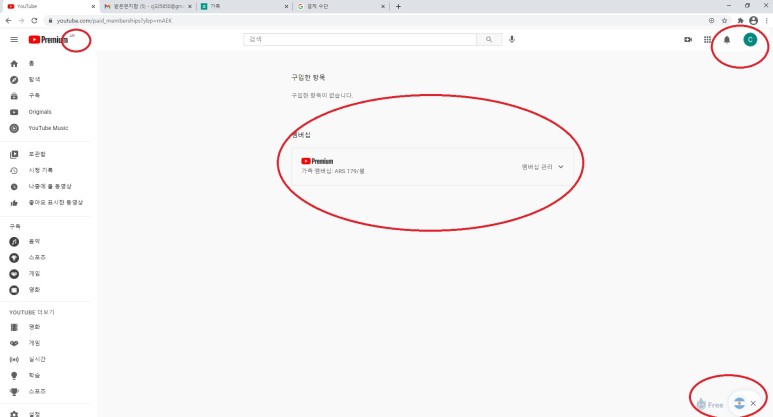Reload the page

point(34,21)
